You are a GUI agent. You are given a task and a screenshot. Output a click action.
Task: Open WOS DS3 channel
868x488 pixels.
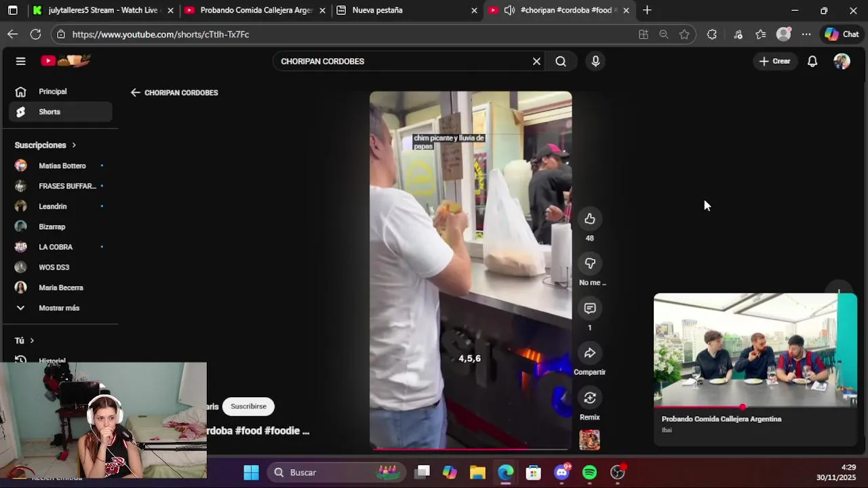(60, 267)
